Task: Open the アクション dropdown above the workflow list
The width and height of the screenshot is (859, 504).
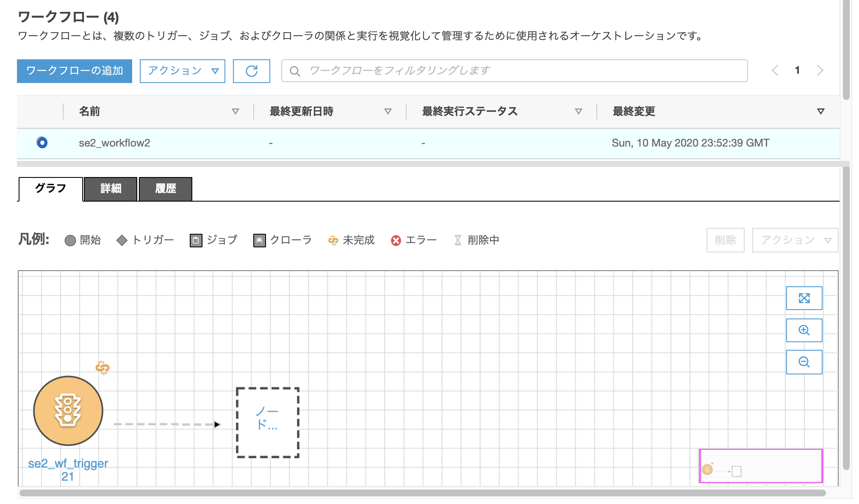Action: pyautogui.click(x=182, y=71)
